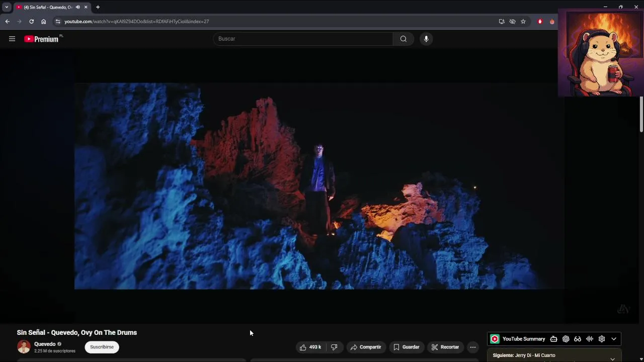Go to YouTube Premium home logo
Image resolution: width=644 pixels, height=362 pixels.
42,39
